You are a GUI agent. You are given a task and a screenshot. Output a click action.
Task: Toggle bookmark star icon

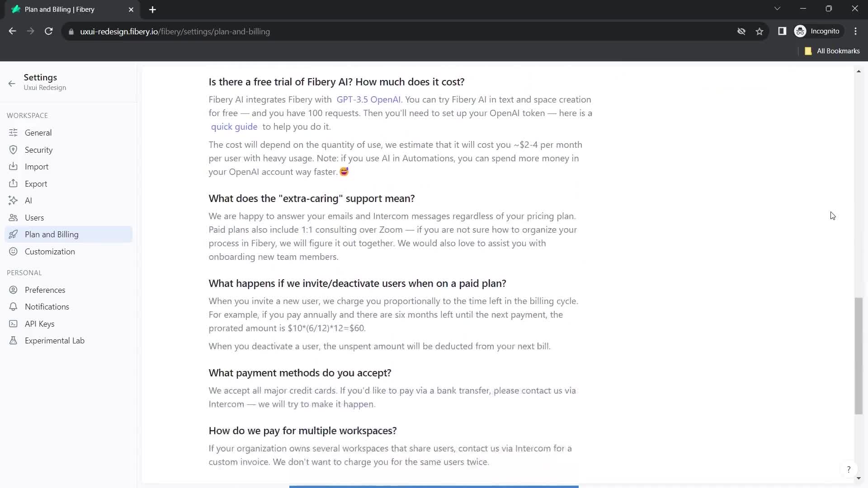[x=759, y=32]
